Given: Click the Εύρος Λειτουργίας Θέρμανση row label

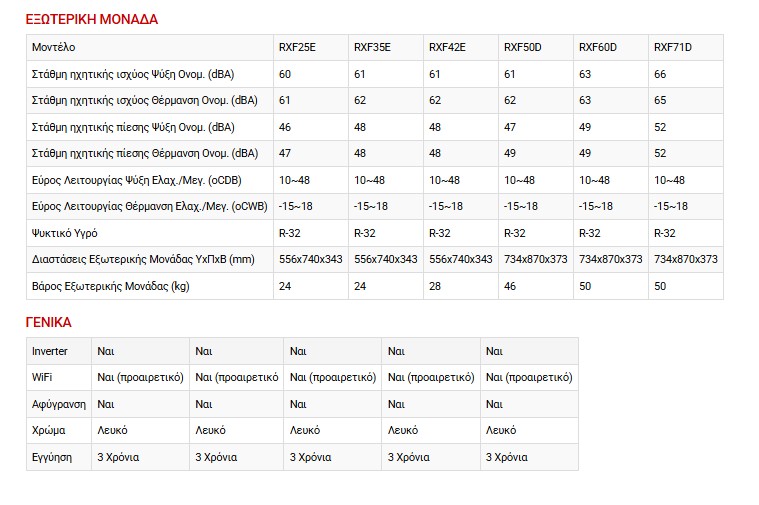Looking at the screenshot, I should click(x=149, y=206).
